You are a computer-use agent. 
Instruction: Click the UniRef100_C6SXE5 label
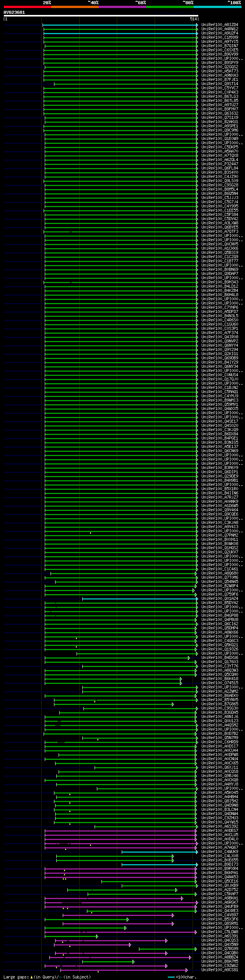(220, 50)
